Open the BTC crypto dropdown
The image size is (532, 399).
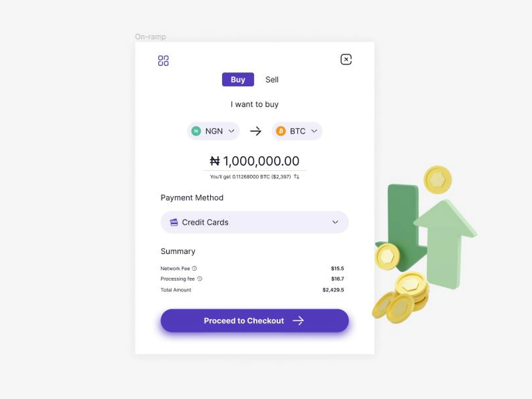pos(297,131)
